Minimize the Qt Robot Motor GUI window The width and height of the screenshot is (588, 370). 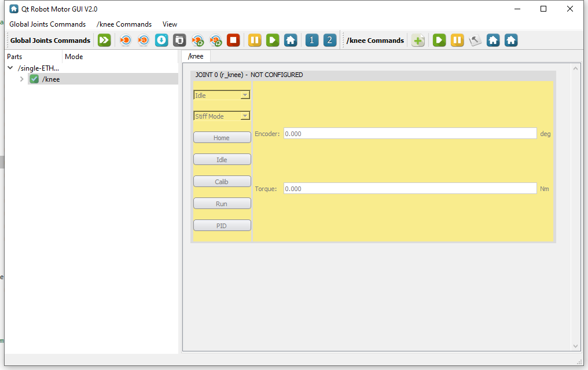517,9
